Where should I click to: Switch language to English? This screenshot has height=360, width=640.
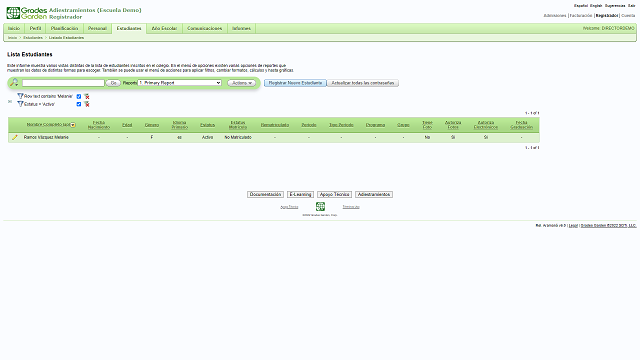596,6
